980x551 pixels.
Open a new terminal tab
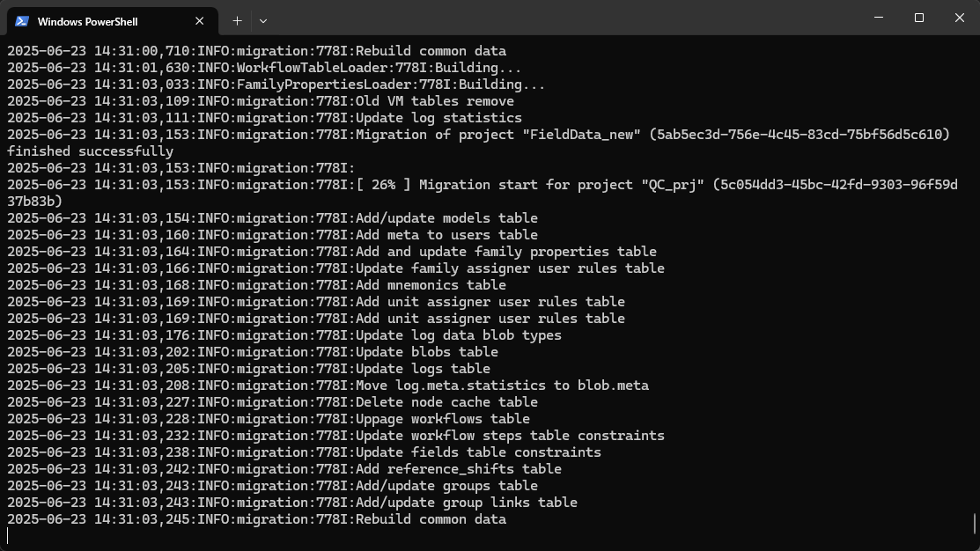(237, 20)
